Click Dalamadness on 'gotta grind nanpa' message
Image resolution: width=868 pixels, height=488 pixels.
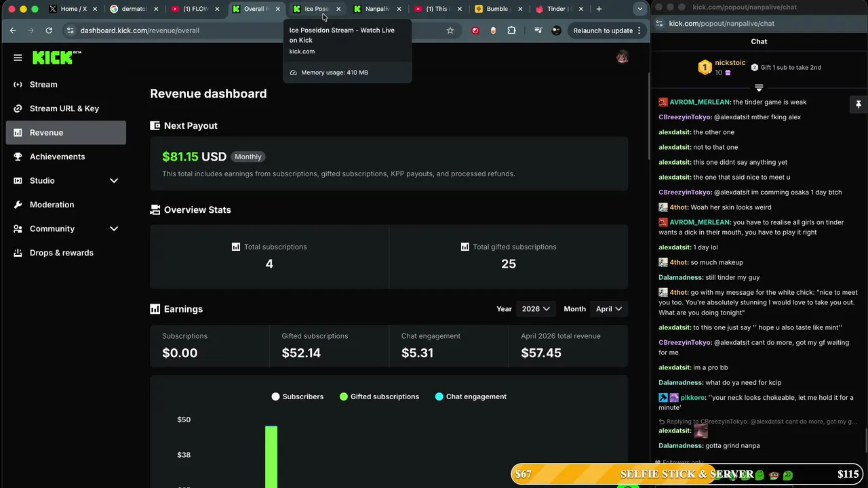point(680,446)
